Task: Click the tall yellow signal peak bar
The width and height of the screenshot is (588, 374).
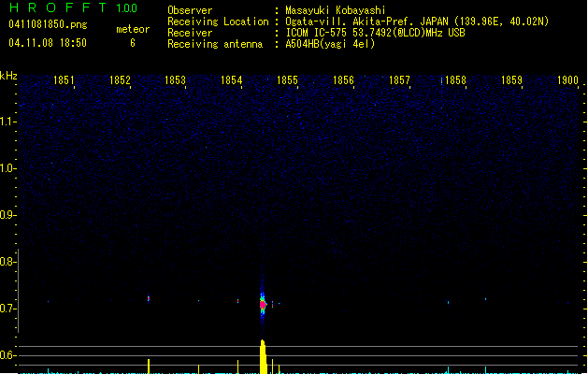Action: coord(264,357)
